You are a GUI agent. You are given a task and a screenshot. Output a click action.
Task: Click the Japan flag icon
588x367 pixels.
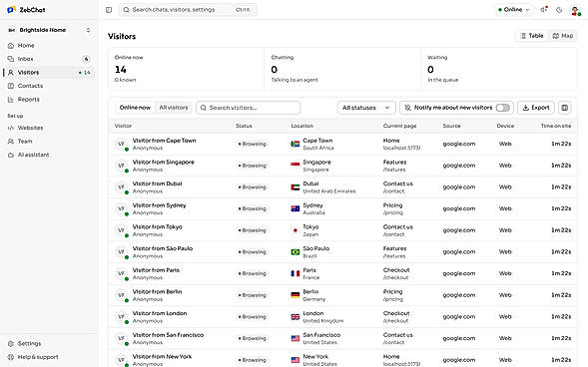[x=295, y=230]
